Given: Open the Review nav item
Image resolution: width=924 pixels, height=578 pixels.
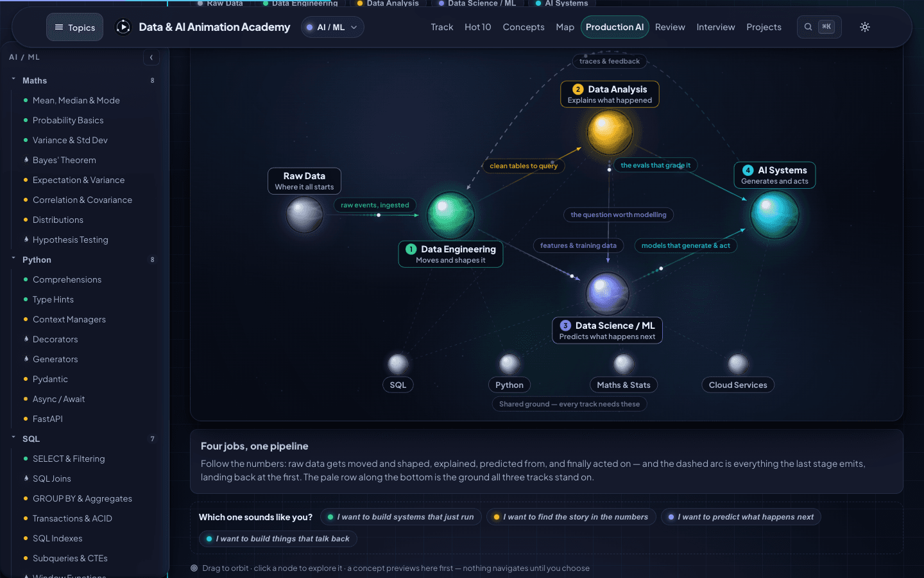Looking at the screenshot, I should [670, 27].
